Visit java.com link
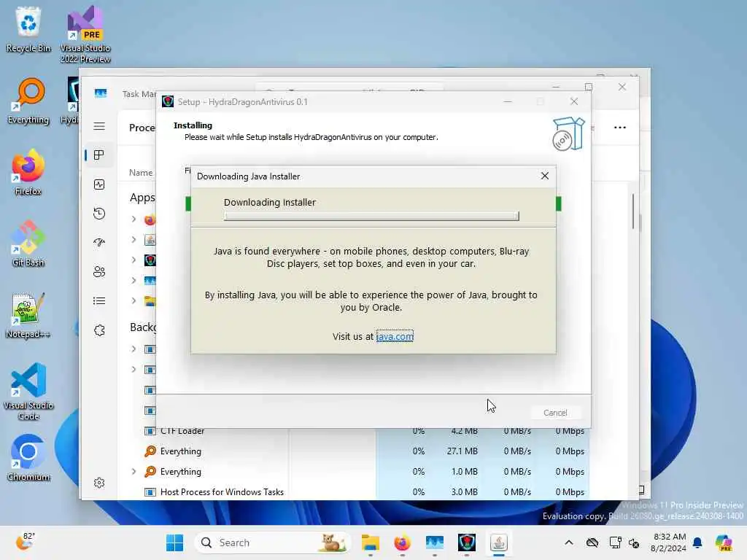The height and width of the screenshot is (560, 747). coord(395,336)
